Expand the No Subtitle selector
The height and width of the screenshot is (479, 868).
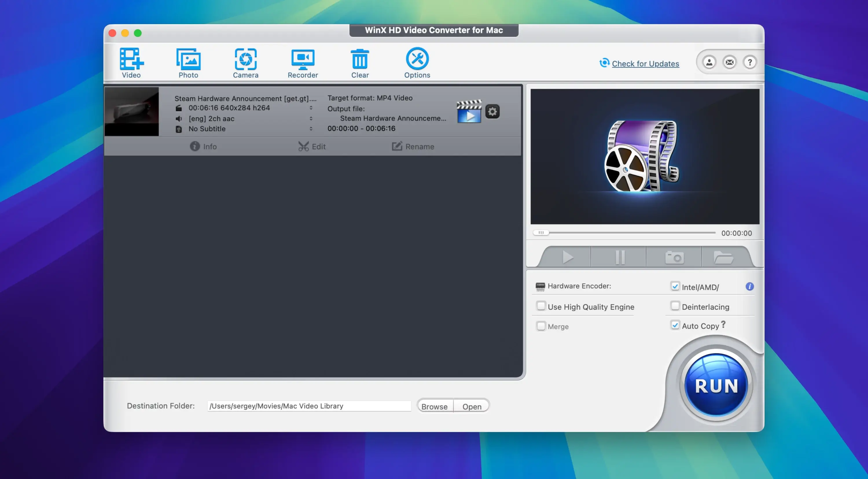[x=311, y=129]
